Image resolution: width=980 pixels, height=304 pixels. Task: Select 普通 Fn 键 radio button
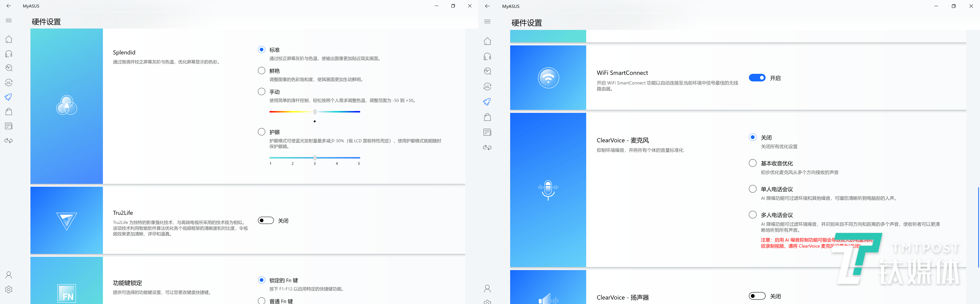(261, 301)
